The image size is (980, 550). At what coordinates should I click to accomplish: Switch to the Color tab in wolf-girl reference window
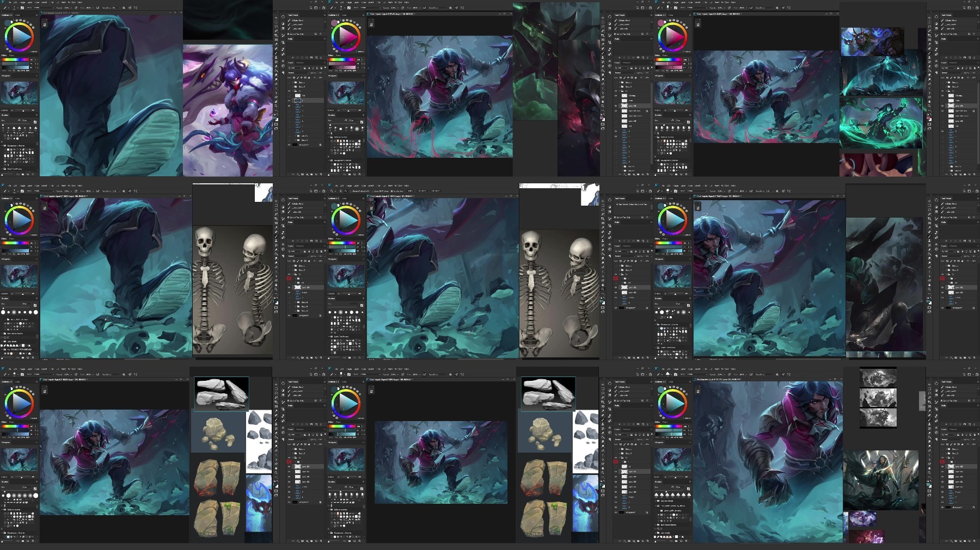click(16, 15)
